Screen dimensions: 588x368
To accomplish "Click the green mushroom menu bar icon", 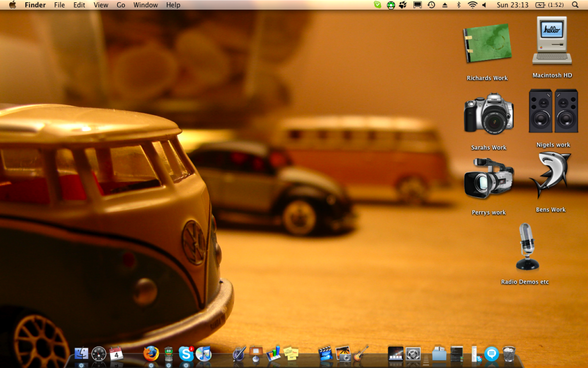I will 390,5.
